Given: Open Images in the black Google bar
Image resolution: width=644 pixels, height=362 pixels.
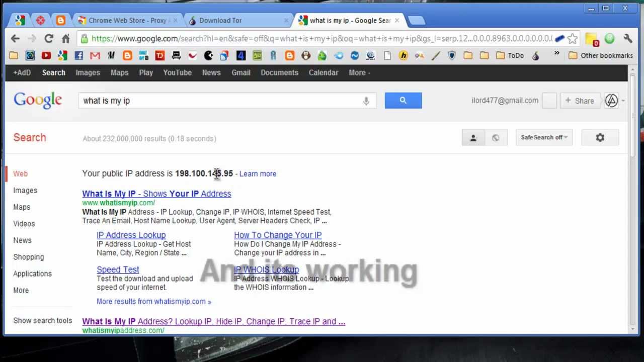Looking at the screenshot, I should [x=88, y=72].
